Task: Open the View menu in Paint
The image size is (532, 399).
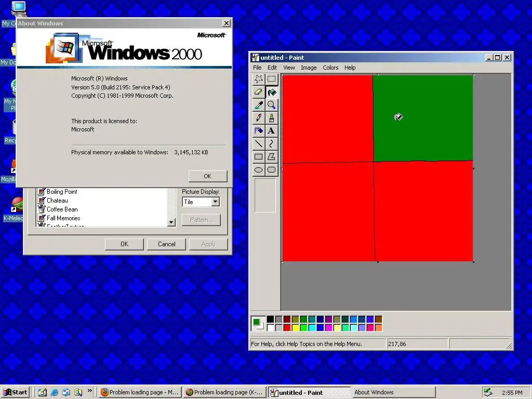Action: [x=289, y=68]
